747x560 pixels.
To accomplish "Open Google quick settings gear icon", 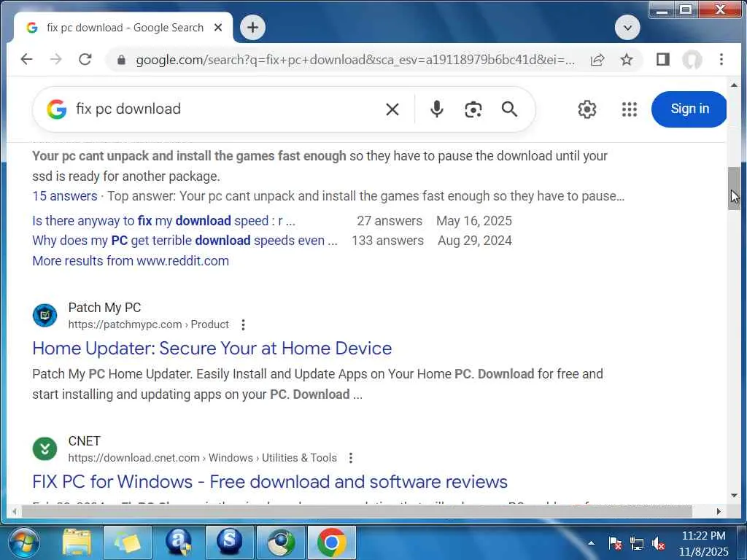I will [587, 109].
